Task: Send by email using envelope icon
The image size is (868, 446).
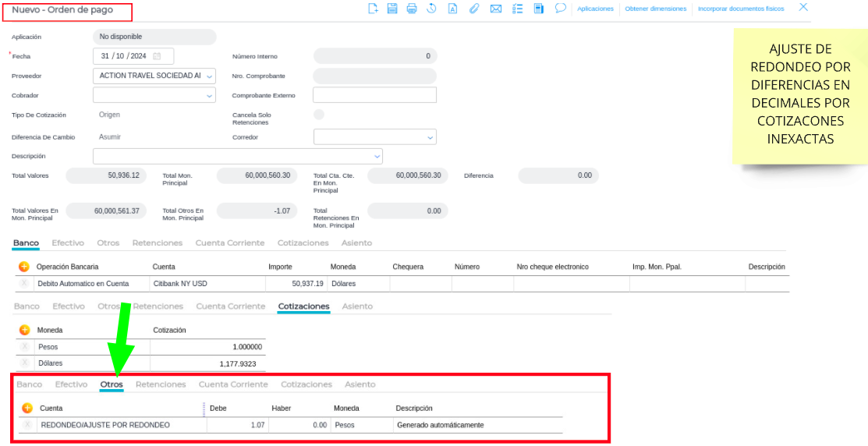Action: point(495,9)
